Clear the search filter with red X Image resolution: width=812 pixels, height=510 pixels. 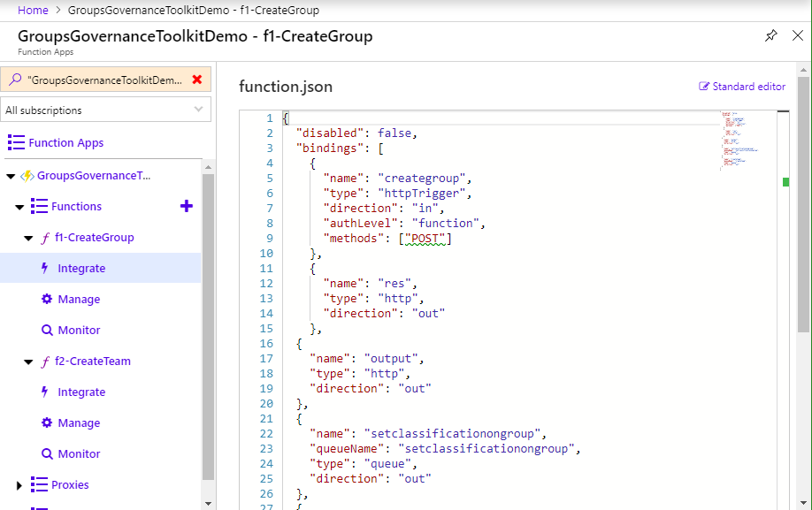196,80
